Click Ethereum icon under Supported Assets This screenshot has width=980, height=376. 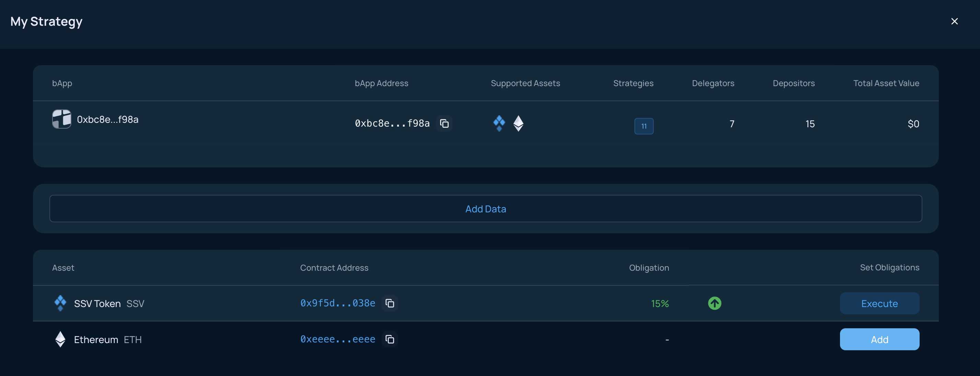(518, 124)
